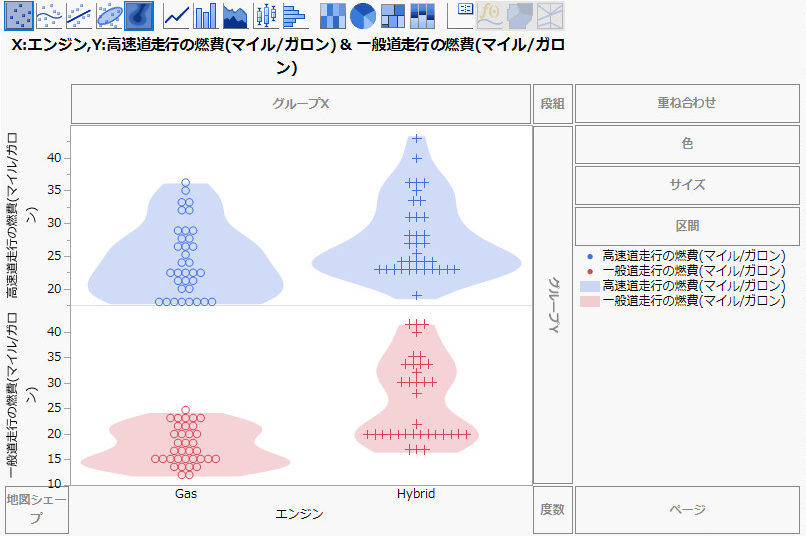The image size is (806, 536).
Task: Select the Pie chart icon
Action: (363, 15)
